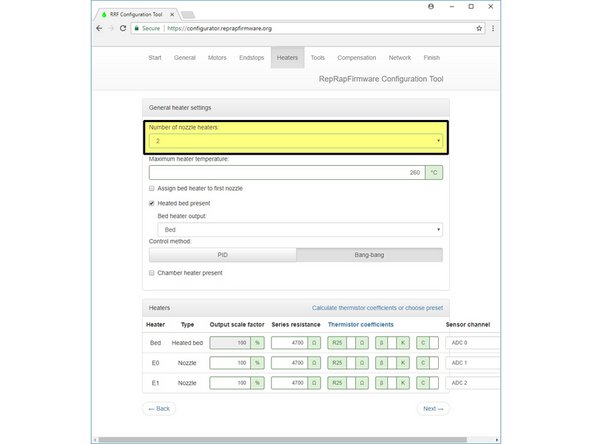Screen dimensions: 592x444
Task: Open the Chrome three-dot menu
Action: [493, 28]
